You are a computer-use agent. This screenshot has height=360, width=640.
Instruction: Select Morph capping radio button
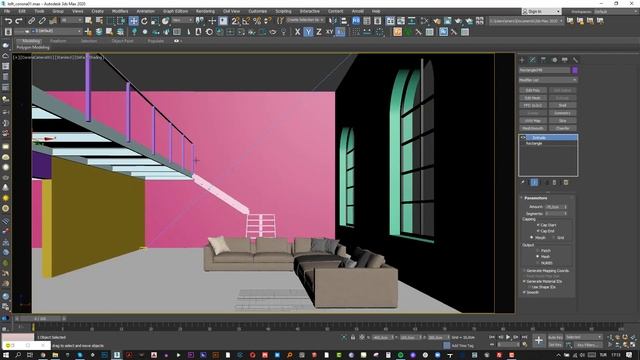(532, 237)
